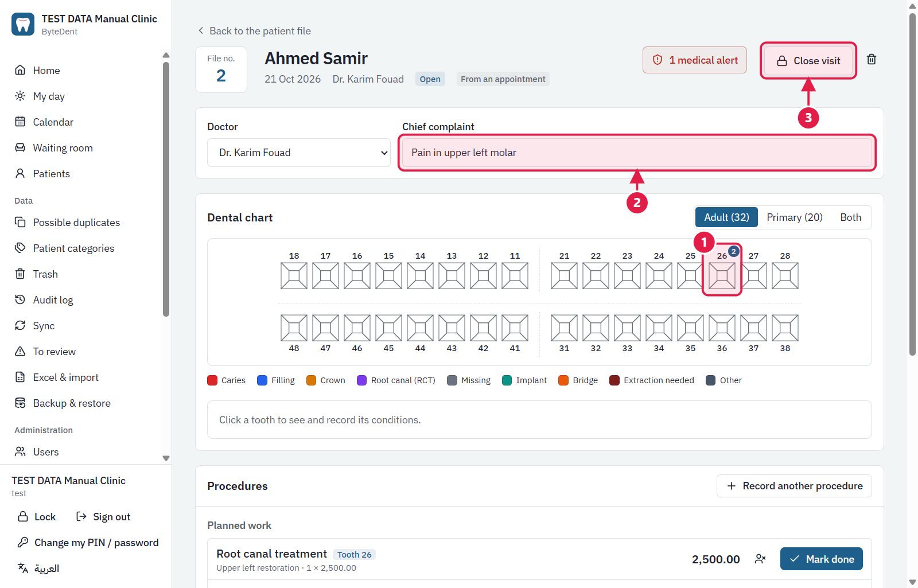Select tooth 11 in the chart
The image size is (918, 588).
pos(515,276)
